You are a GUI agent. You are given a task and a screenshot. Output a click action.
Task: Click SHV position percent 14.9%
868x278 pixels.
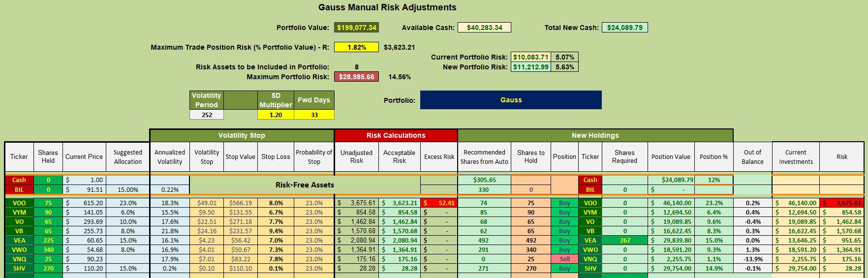tap(713, 268)
